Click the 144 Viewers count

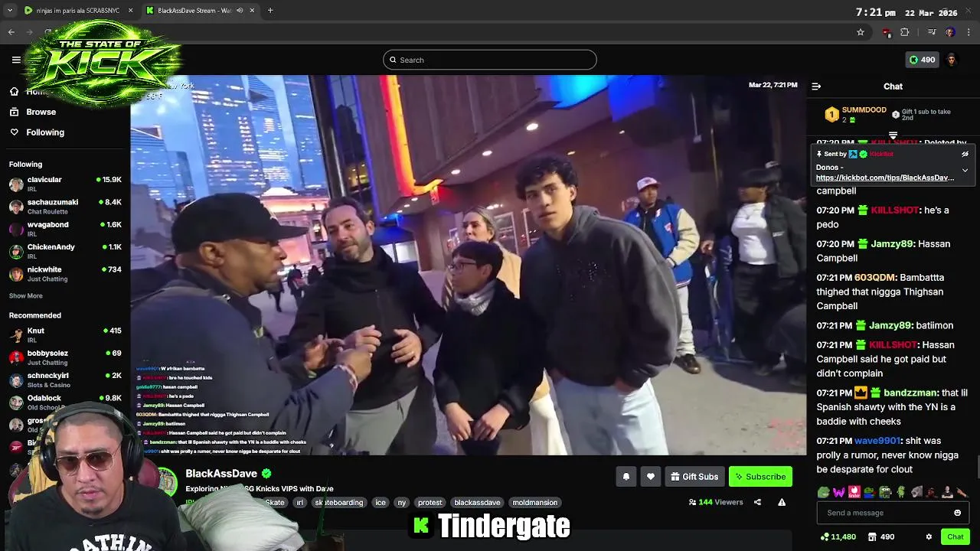716,503
